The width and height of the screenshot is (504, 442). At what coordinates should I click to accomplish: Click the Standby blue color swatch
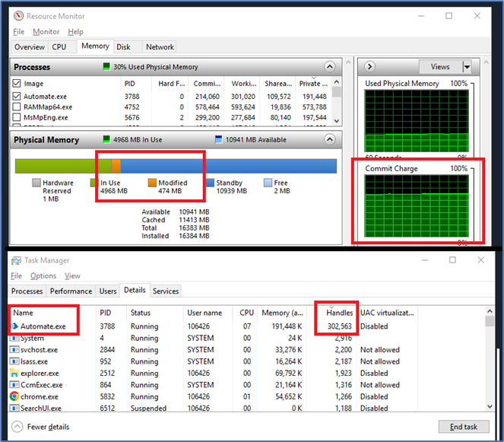pyautogui.click(x=210, y=183)
